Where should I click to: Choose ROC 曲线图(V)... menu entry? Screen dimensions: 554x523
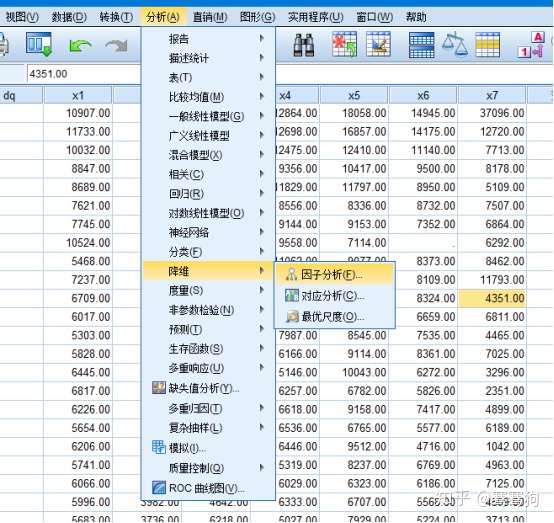[208, 488]
